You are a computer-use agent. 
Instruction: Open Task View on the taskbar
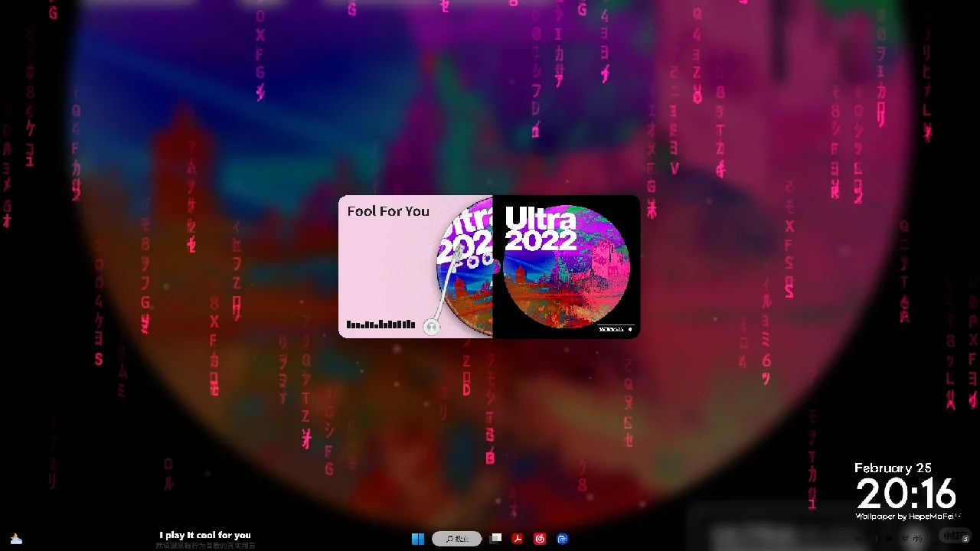pos(496,539)
